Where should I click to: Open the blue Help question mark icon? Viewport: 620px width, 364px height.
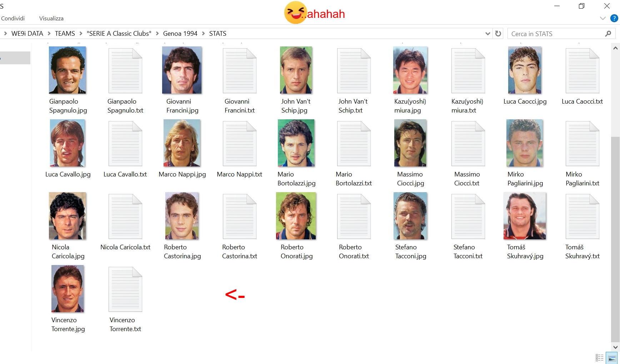(614, 18)
